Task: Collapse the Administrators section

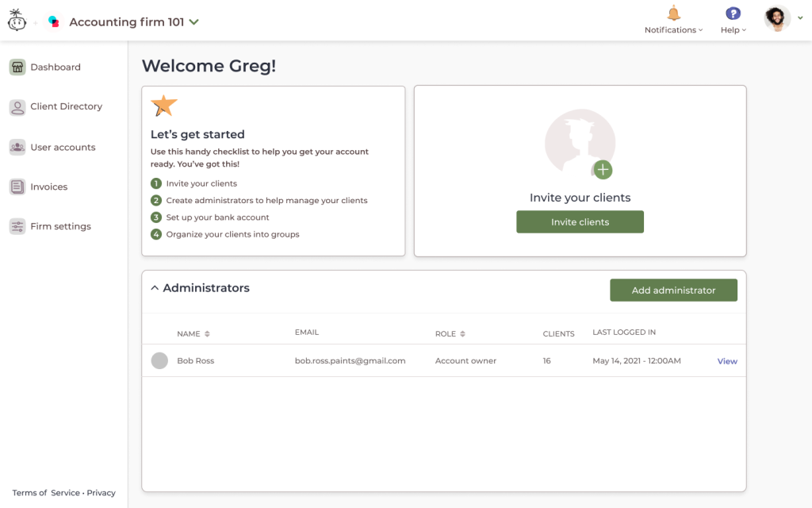Action: [155, 289]
